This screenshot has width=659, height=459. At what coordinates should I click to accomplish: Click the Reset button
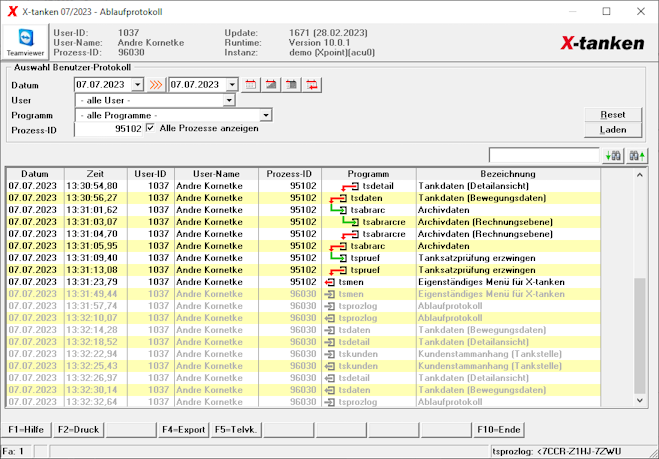click(613, 115)
